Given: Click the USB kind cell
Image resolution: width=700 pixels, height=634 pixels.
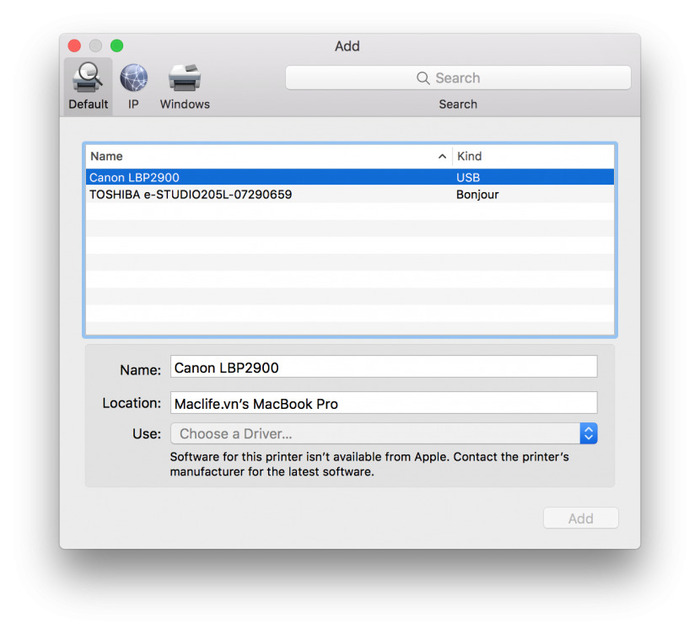Looking at the screenshot, I should pyautogui.click(x=468, y=177).
